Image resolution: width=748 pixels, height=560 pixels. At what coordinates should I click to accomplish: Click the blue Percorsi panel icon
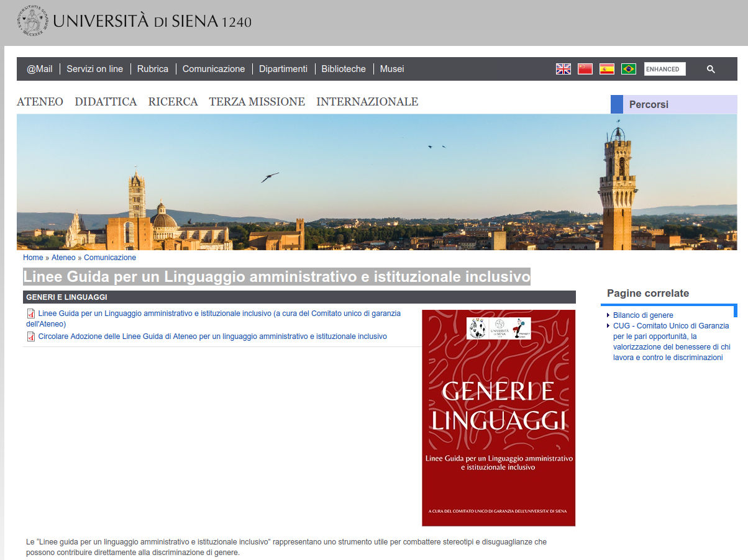(616, 104)
